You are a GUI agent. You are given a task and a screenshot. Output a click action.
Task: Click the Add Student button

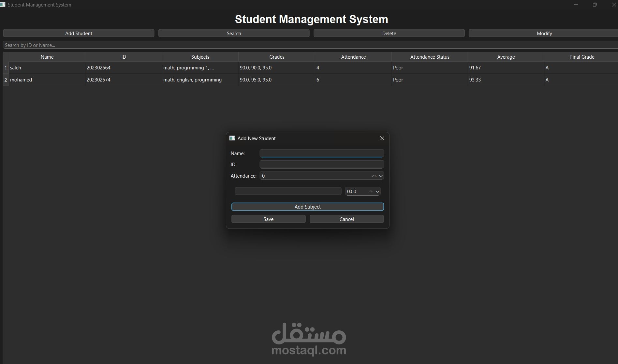tap(79, 33)
